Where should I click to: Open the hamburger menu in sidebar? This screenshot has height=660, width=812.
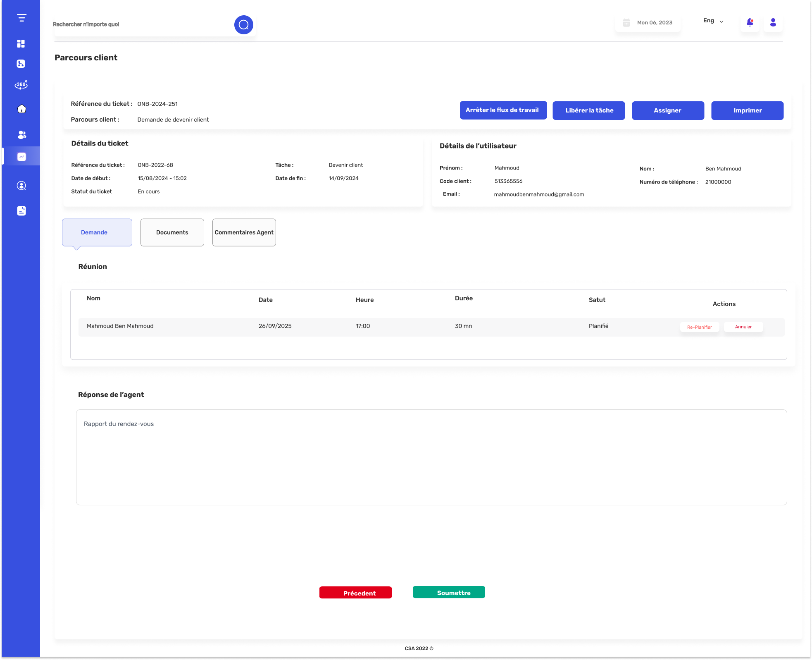point(21,18)
